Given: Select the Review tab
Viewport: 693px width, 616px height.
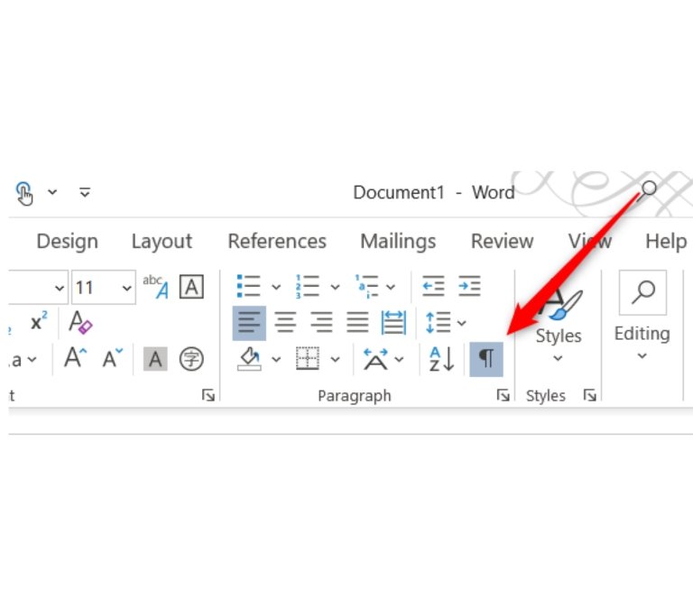Looking at the screenshot, I should pos(502,242).
